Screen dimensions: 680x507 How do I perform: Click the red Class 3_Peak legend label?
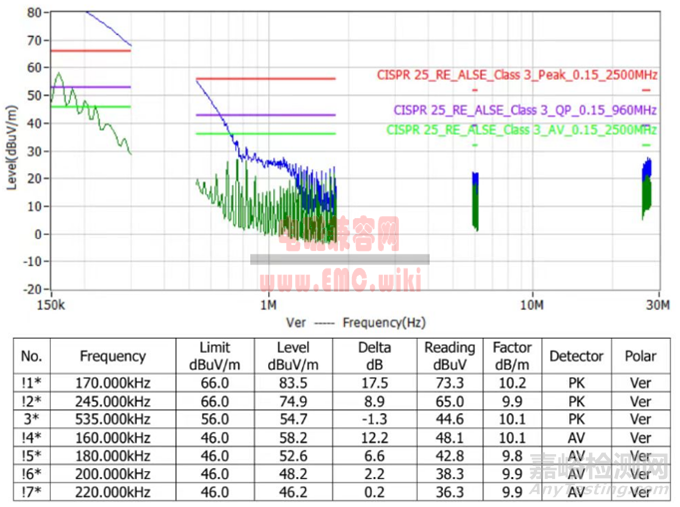coord(516,74)
